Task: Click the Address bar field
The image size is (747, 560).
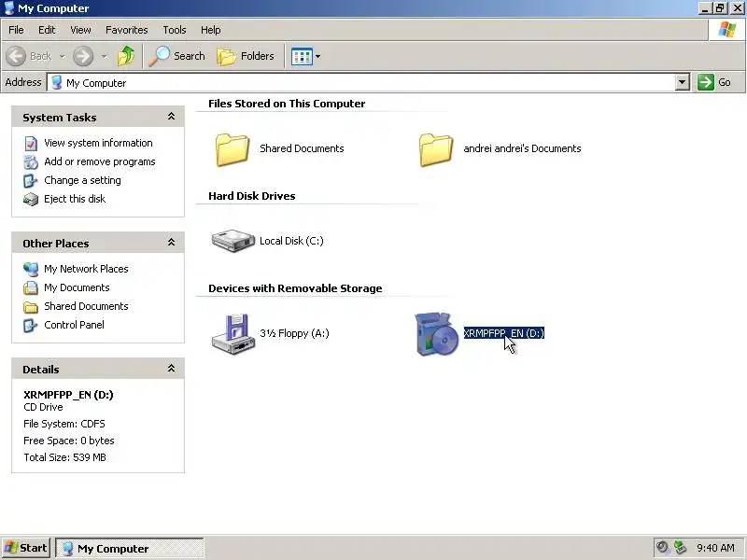Action: (361, 82)
